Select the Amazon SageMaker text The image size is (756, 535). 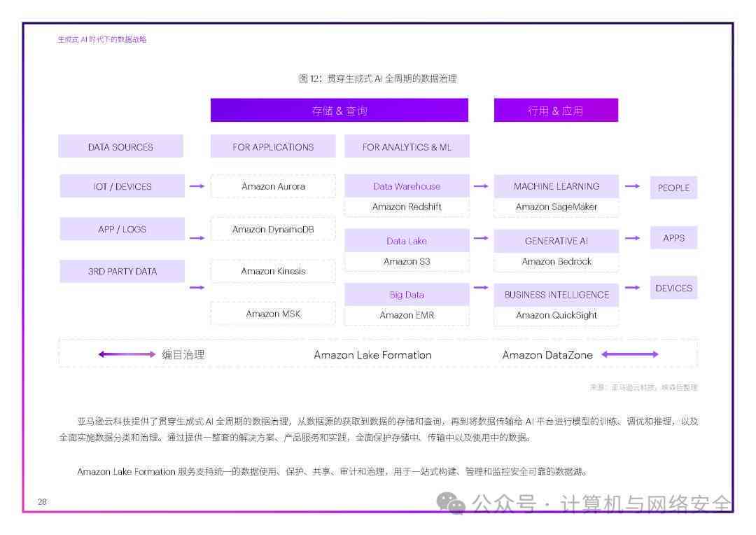[556, 207]
